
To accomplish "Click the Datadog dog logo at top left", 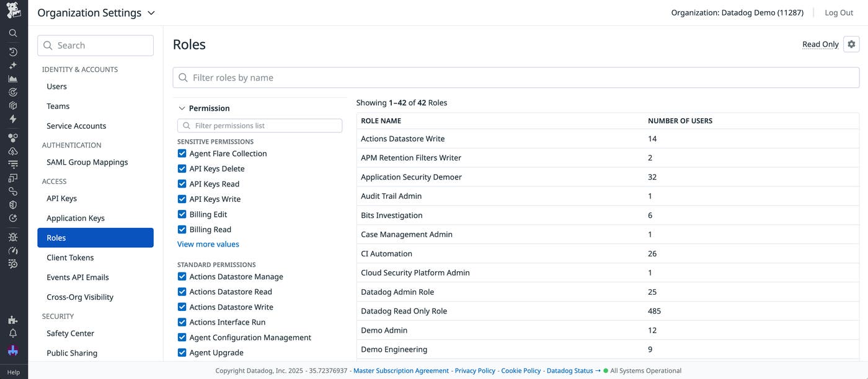I will click(x=13, y=10).
